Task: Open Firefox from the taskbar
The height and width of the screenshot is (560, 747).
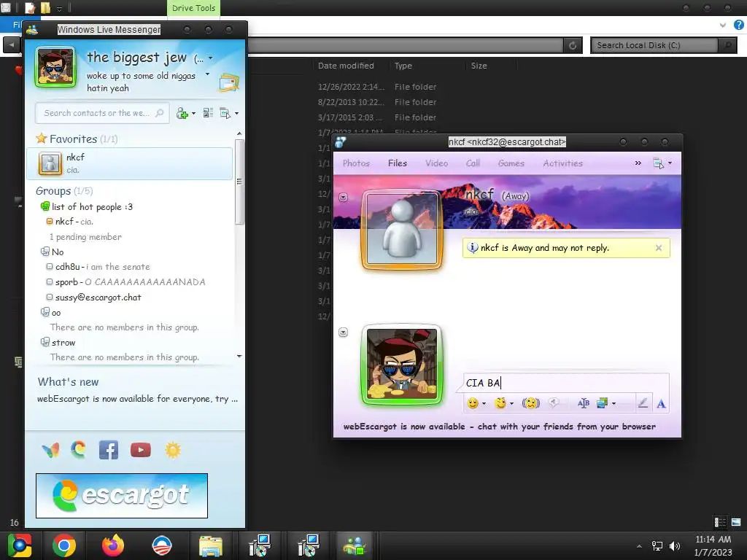Action: coord(113,545)
